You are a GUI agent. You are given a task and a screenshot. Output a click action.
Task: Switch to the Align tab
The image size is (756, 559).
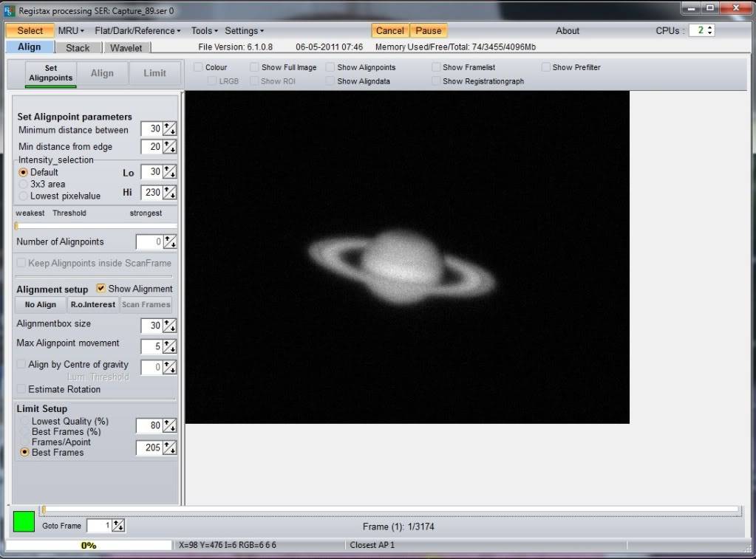[x=30, y=47]
